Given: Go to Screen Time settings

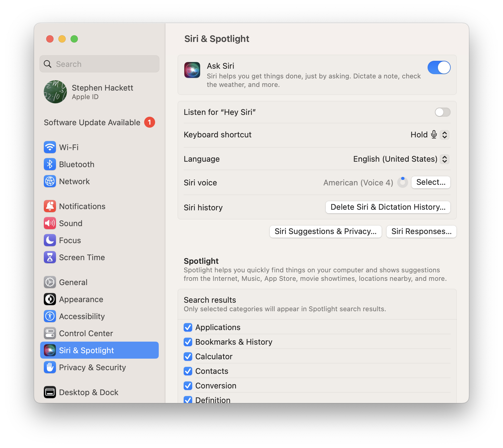Looking at the screenshot, I should tap(99, 257).
